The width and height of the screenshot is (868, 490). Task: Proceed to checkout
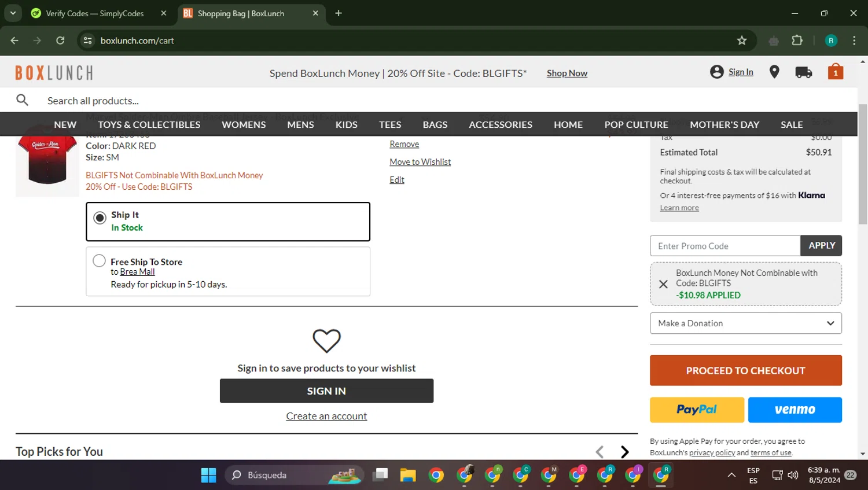pyautogui.click(x=745, y=370)
